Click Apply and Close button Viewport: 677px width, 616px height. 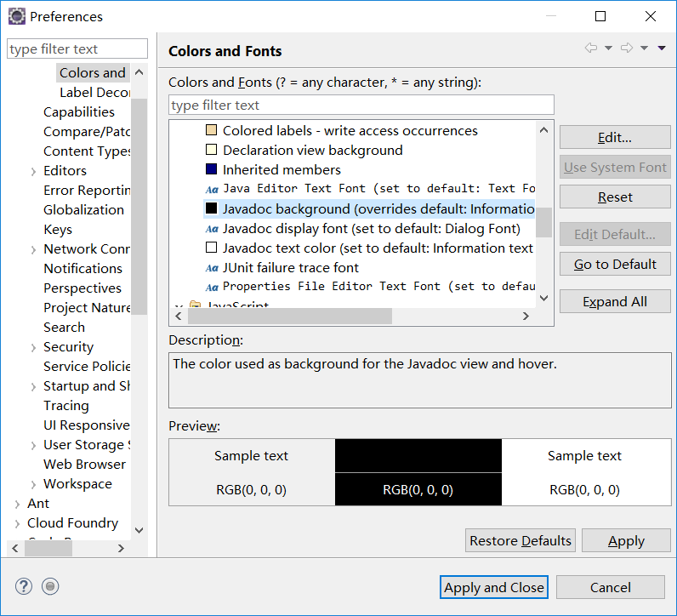[x=494, y=587]
